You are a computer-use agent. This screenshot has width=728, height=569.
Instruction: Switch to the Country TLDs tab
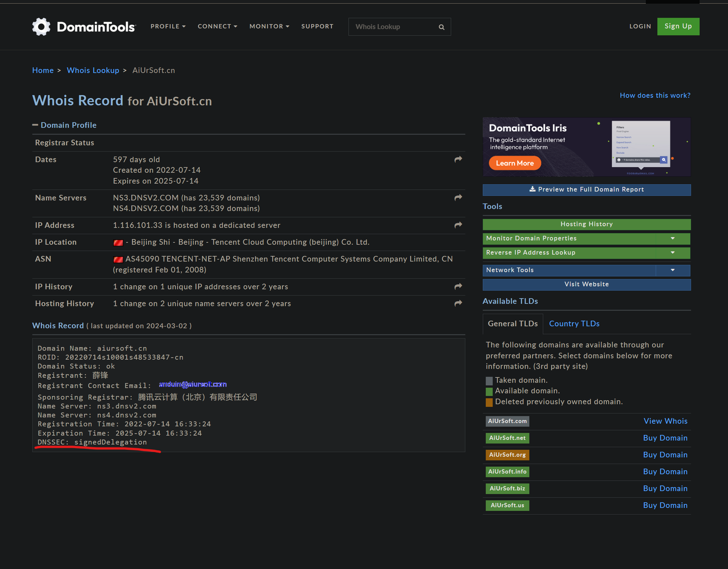574,324
